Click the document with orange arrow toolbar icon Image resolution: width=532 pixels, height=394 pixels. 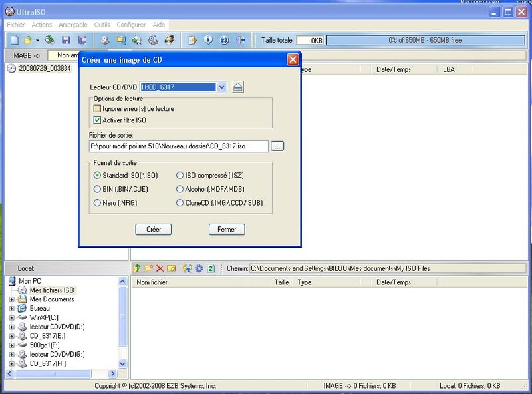(x=192, y=40)
